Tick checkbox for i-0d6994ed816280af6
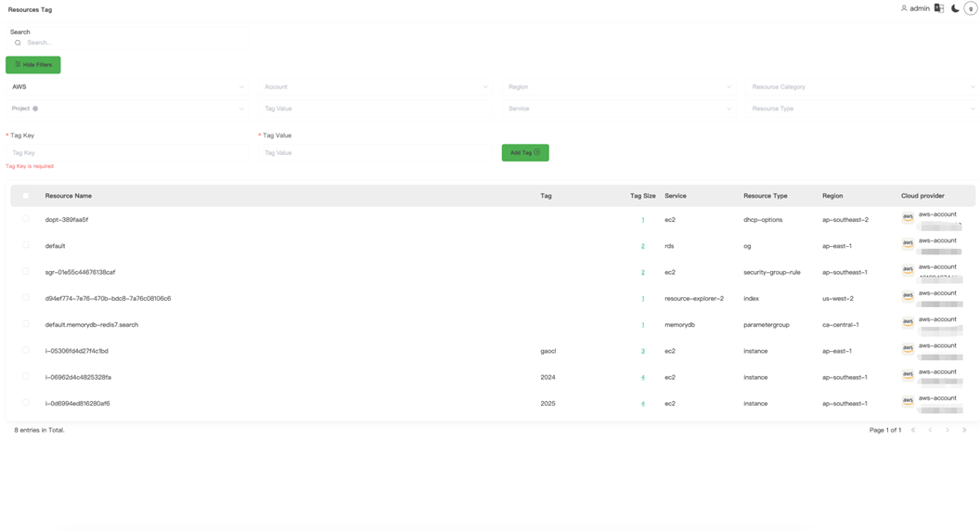This screenshot has width=980, height=531. click(x=26, y=403)
